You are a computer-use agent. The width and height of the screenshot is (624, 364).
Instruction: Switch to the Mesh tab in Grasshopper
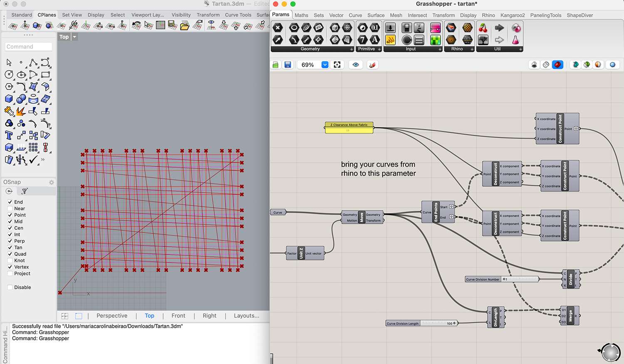point(396,15)
